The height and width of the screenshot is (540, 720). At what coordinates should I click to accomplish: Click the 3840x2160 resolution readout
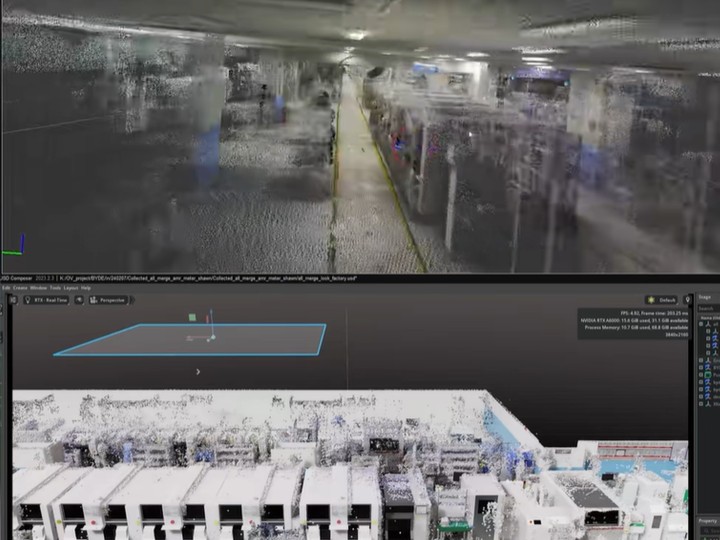[677, 335]
